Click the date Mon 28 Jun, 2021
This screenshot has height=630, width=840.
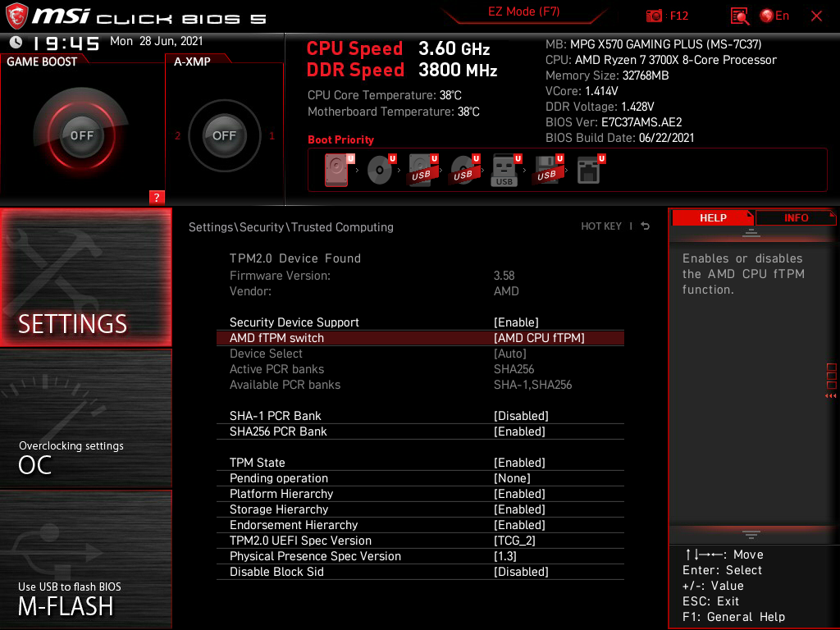click(x=157, y=41)
